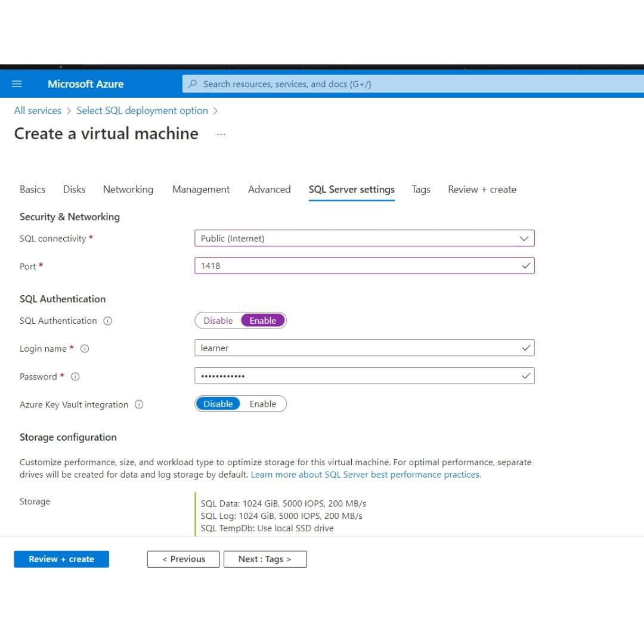Show info icon for Password
The width and height of the screenshot is (644, 644).
coord(75,377)
